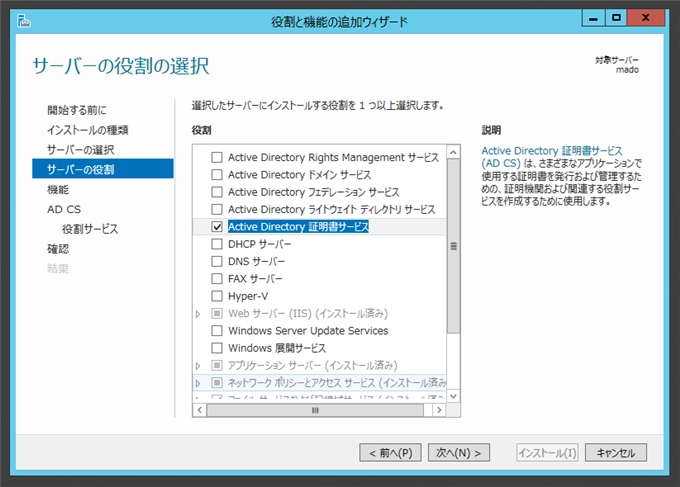This screenshot has height=487, width=680.
Task: Select the DHCP サーバー label
Action: 260,244
